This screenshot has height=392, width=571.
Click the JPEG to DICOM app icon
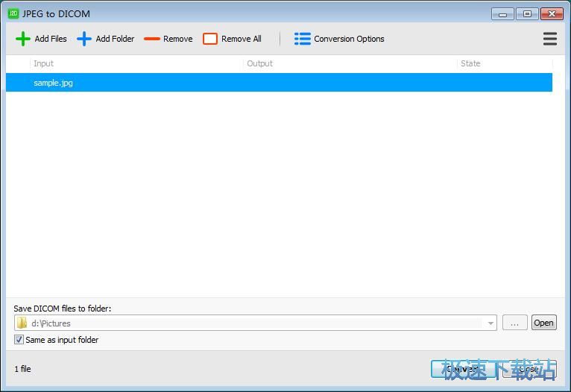click(x=13, y=13)
